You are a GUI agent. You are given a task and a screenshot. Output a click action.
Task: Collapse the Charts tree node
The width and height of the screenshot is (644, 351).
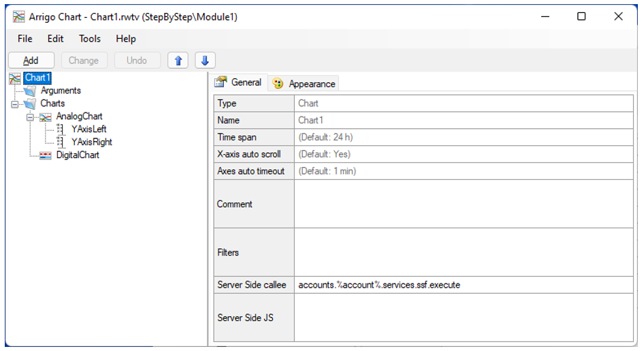(x=15, y=104)
